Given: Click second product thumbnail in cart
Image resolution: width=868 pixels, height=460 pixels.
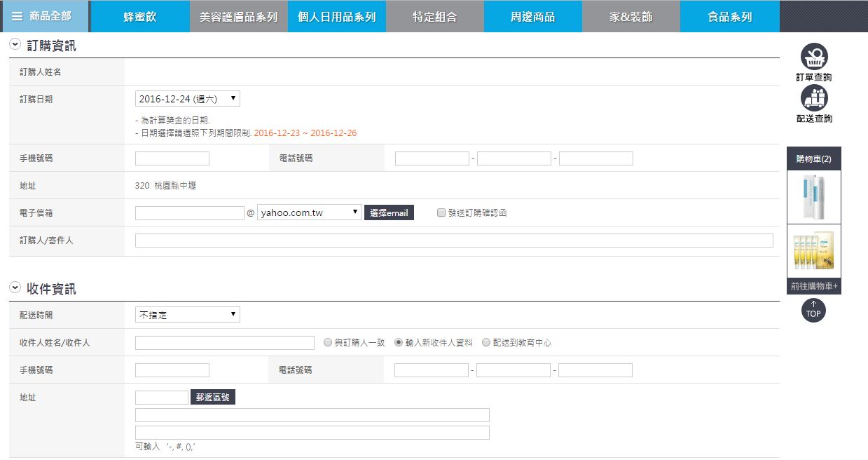Looking at the screenshot, I should [x=814, y=251].
